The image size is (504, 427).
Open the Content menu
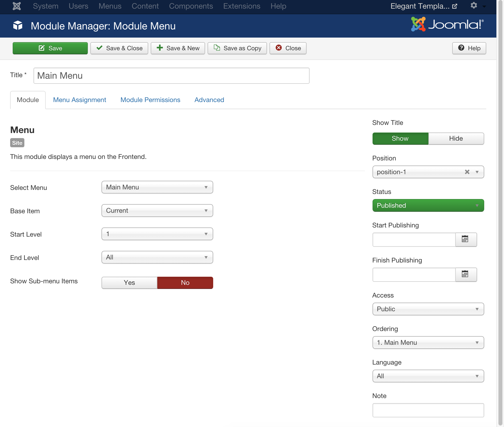(145, 6)
